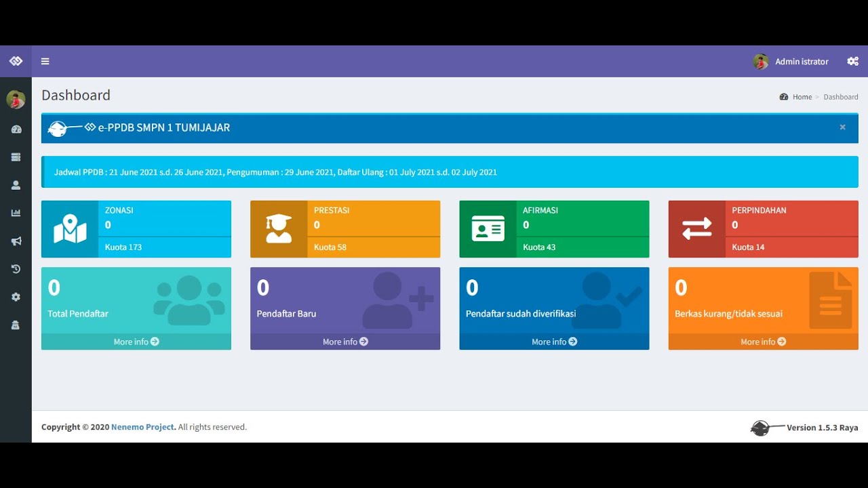Open More info under Pendaftar Baru
This screenshot has width=868, height=488.
tap(345, 342)
